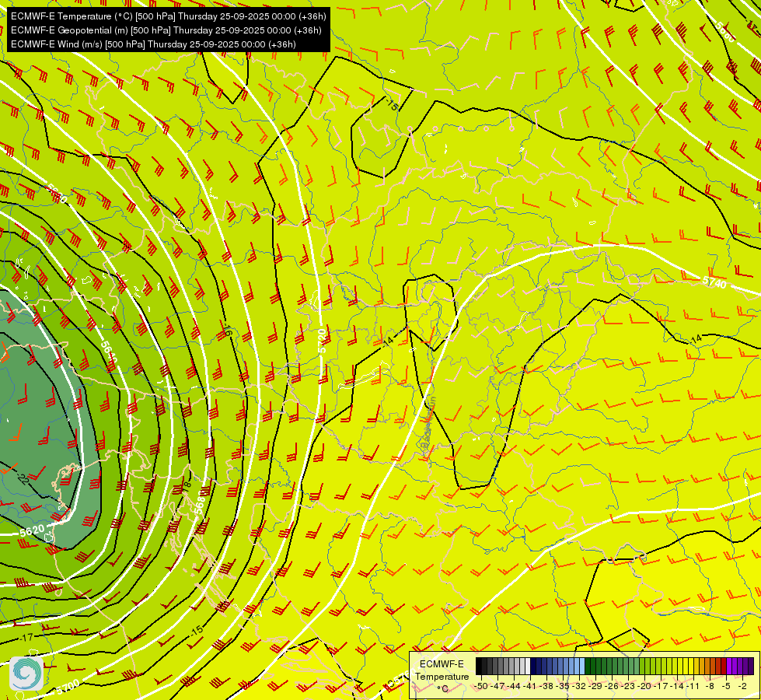Click the -11 tick label in legend
Image resolution: width=761 pixels, height=700 pixels.
[x=693, y=687]
